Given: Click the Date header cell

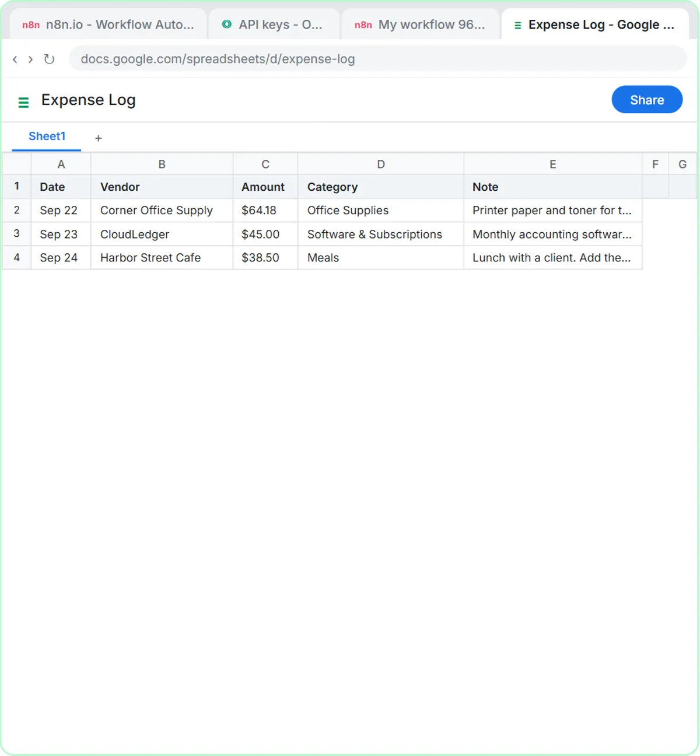Looking at the screenshot, I should pos(61,187).
